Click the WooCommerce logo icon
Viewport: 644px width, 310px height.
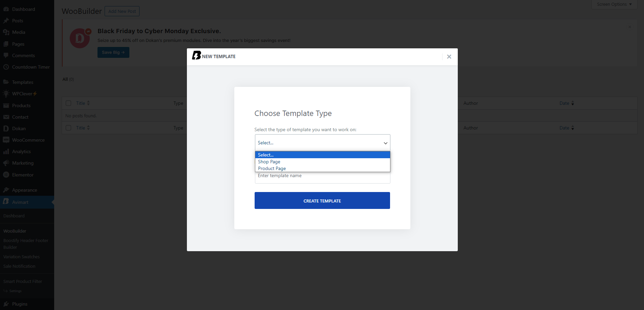[x=6, y=140]
